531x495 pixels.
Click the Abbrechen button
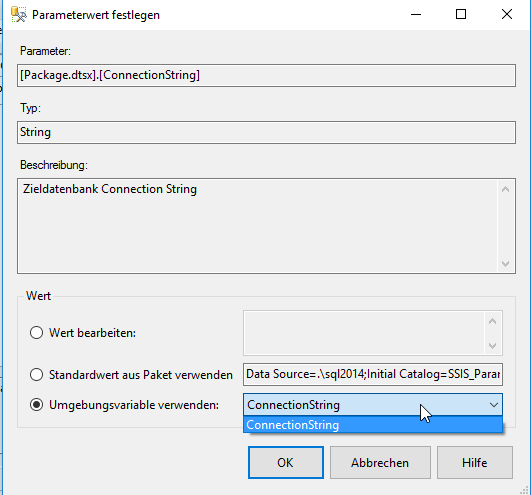point(380,462)
